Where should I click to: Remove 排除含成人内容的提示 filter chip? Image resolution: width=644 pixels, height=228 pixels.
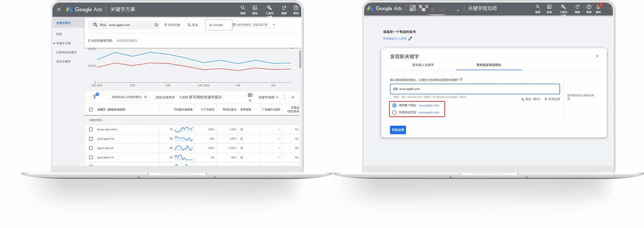[x=145, y=97]
